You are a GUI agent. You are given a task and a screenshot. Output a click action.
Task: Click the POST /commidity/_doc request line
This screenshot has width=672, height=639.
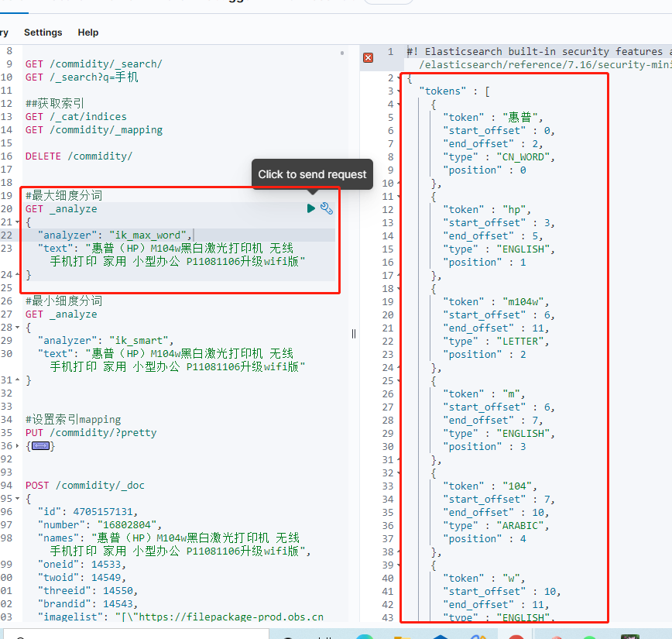click(85, 486)
